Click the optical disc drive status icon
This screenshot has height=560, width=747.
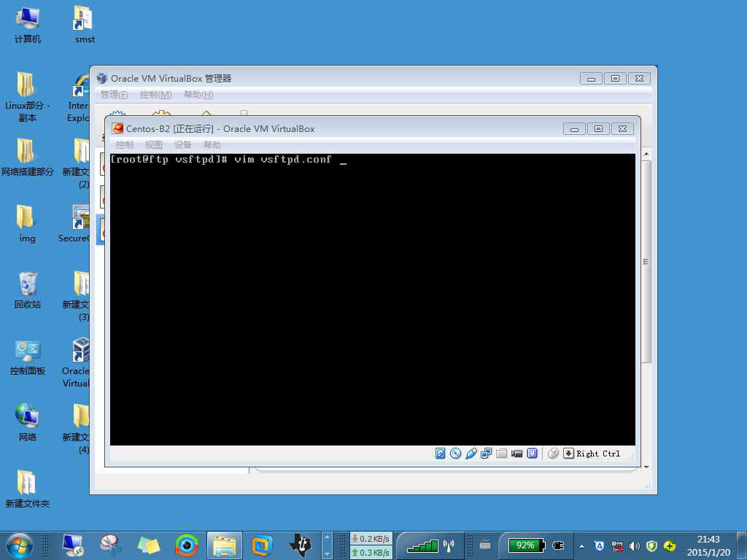point(455,454)
